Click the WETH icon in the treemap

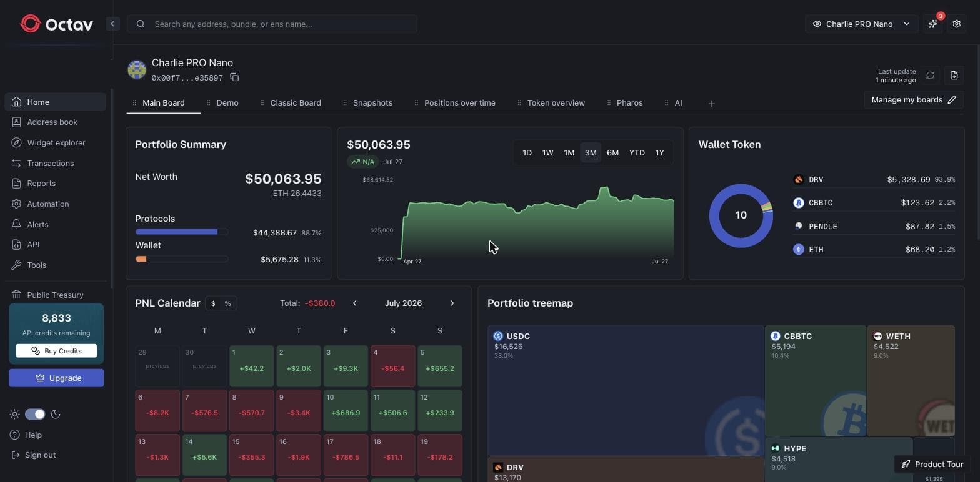click(877, 336)
